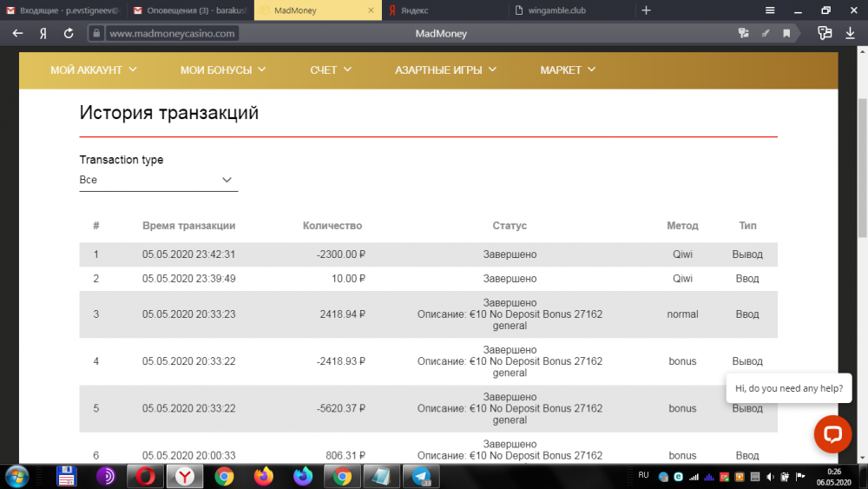Screen dimensions: 868x489
Task: Open the live chat bubble button
Action: [x=832, y=433]
